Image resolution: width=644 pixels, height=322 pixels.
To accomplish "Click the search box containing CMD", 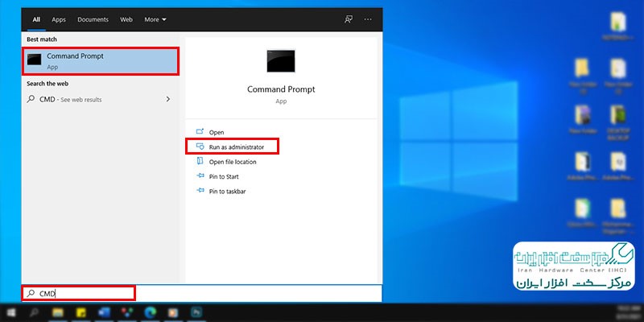I will pyautogui.click(x=201, y=293).
